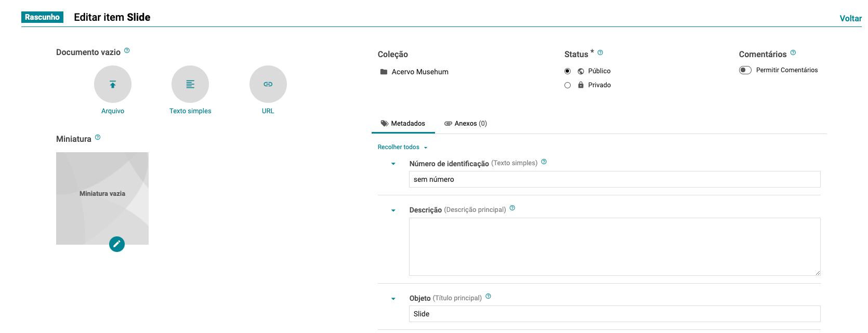Click help icon next to Miniatura
Viewport: 868px width, 333px height.
click(98, 138)
